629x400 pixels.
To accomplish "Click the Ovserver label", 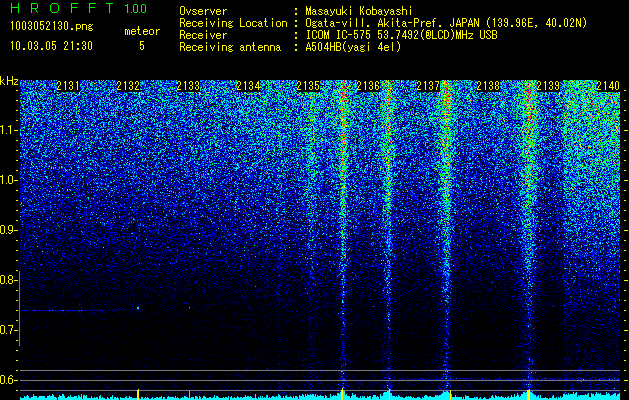I will point(203,12).
